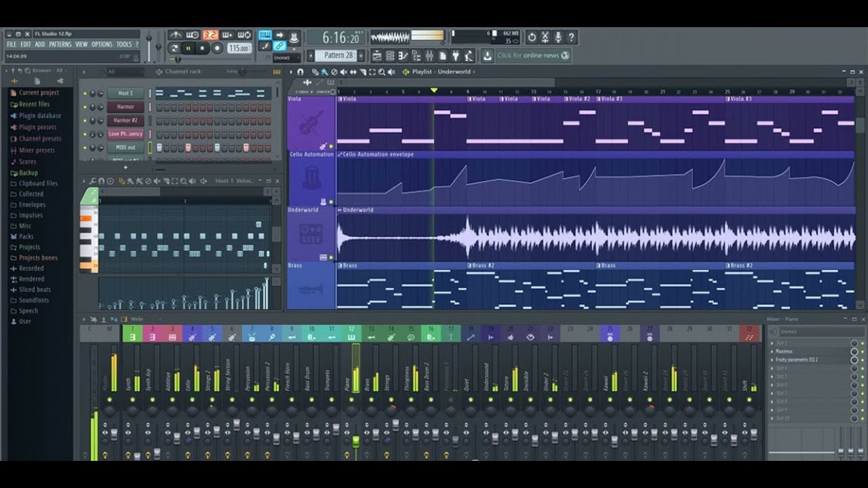Select the playlist zoom magnifier tool
The width and height of the screenshot is (868, 488).
coord(382,71)
